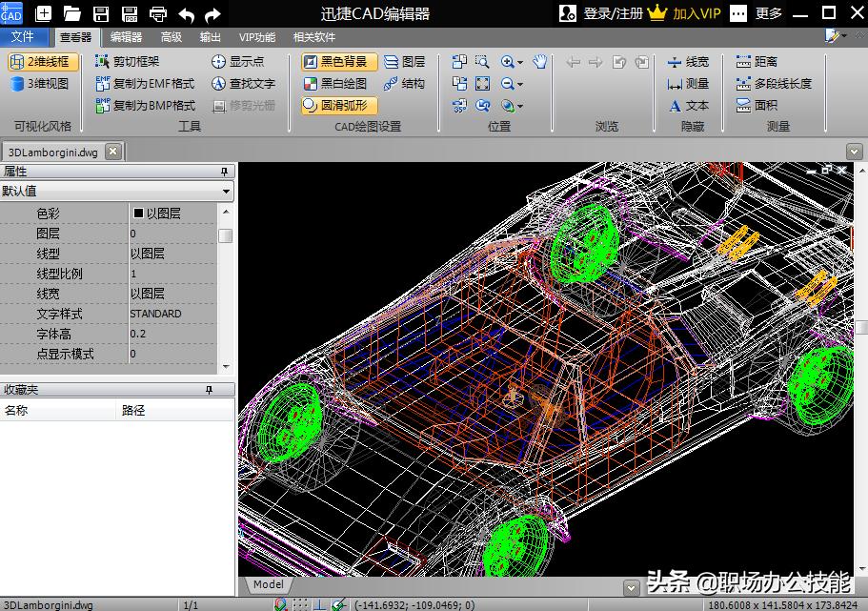Open the 图层 layers tool

404,62
